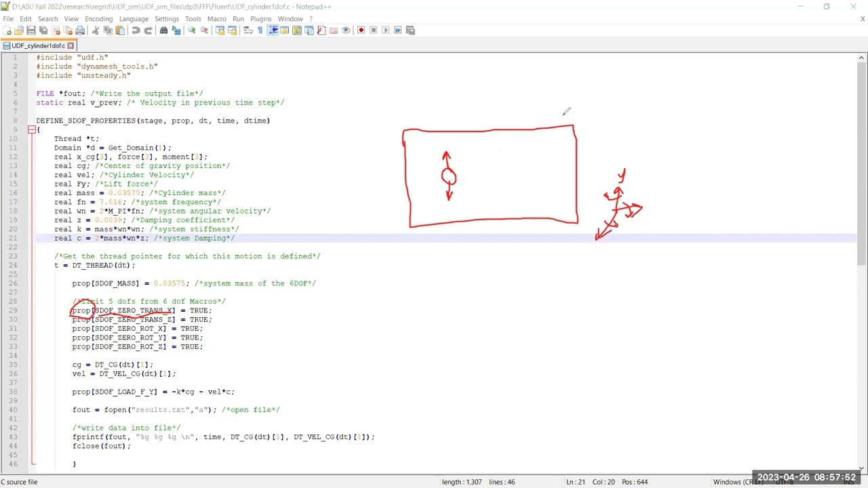This screenshot has width=868, height=488.
Task: Click line number 21 in margin
Action: [13, 238]
